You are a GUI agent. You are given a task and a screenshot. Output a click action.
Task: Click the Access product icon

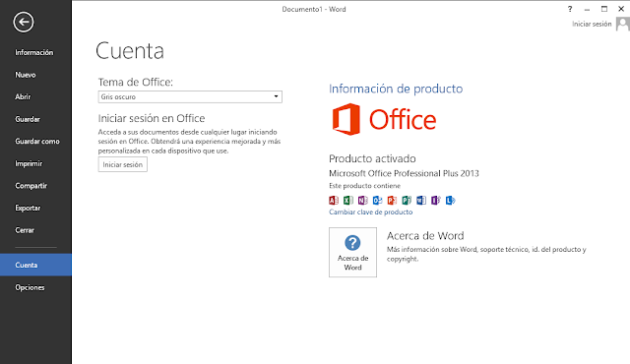point(334,200)
